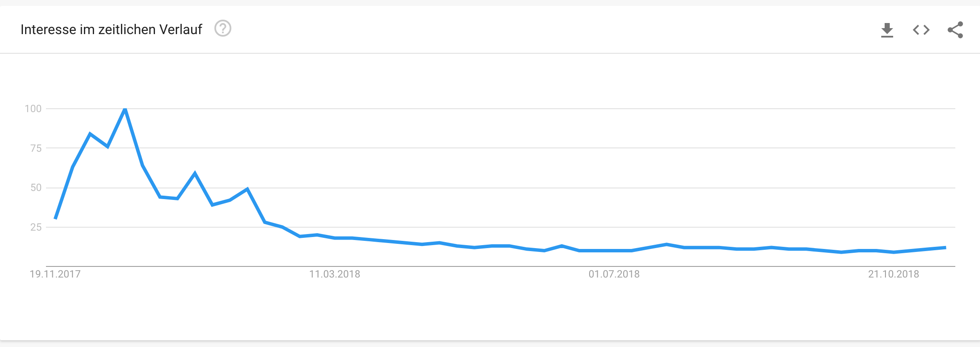This screenshot has height=347, width=980.
Task: Click the local peak just below 60
Action: (x=195, y=173)
